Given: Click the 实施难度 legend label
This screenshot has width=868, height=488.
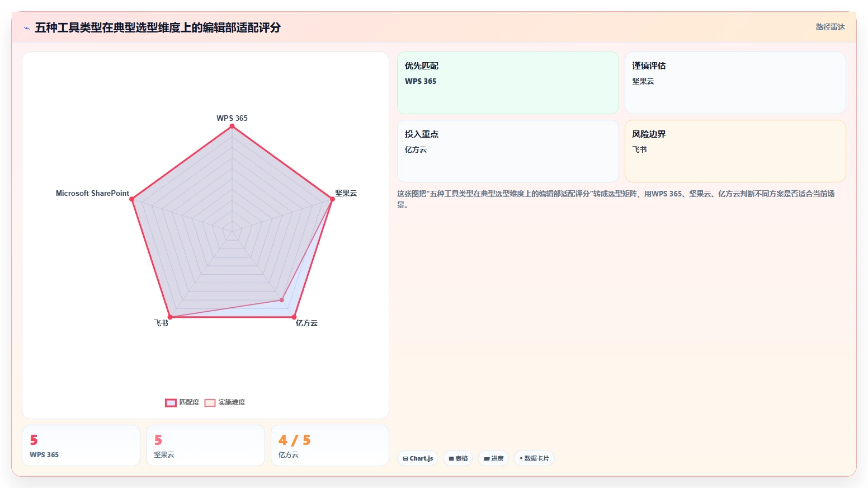Looking at the screenshot, I should pyautogui.click(x=232, y=402).
